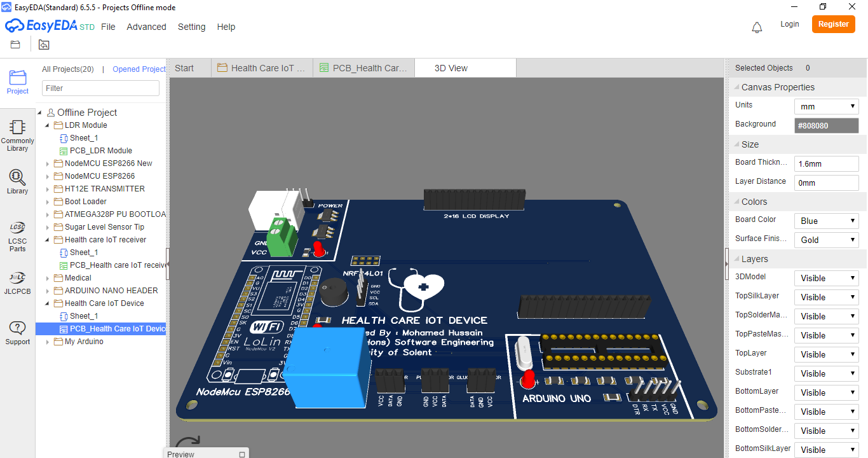Screen dimensions: 868x458
Task: Open the Support sidebar icon
Action: pos(17,333)
